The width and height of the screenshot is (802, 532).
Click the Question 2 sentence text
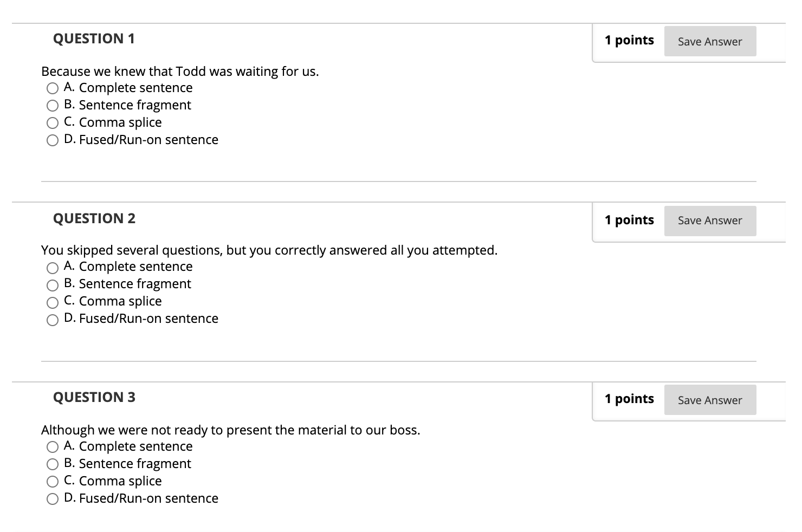coord(269,250)
